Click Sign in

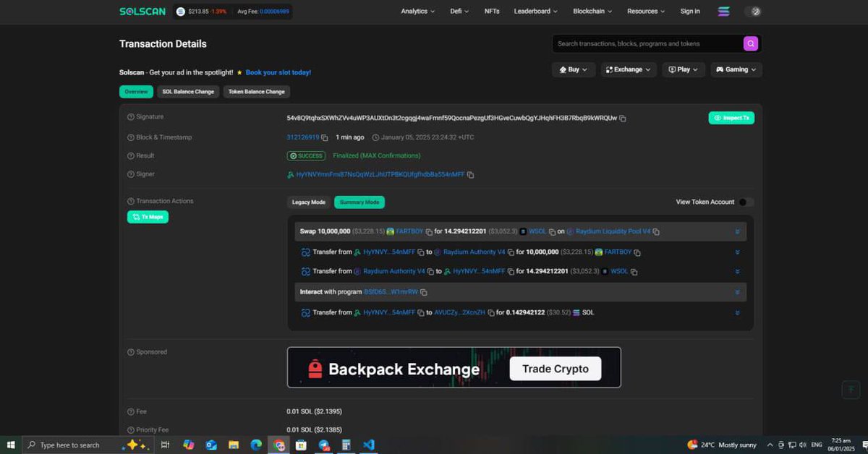coord(690,12)
